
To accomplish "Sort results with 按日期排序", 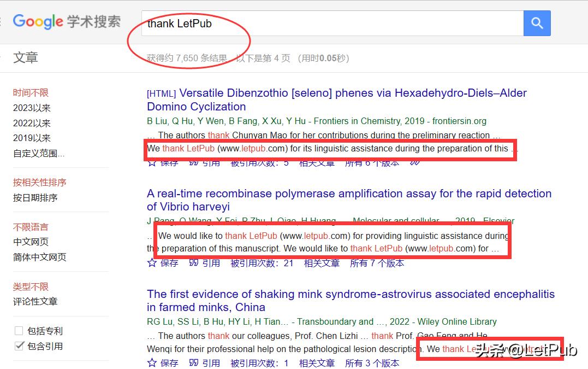I will (35, 197).
